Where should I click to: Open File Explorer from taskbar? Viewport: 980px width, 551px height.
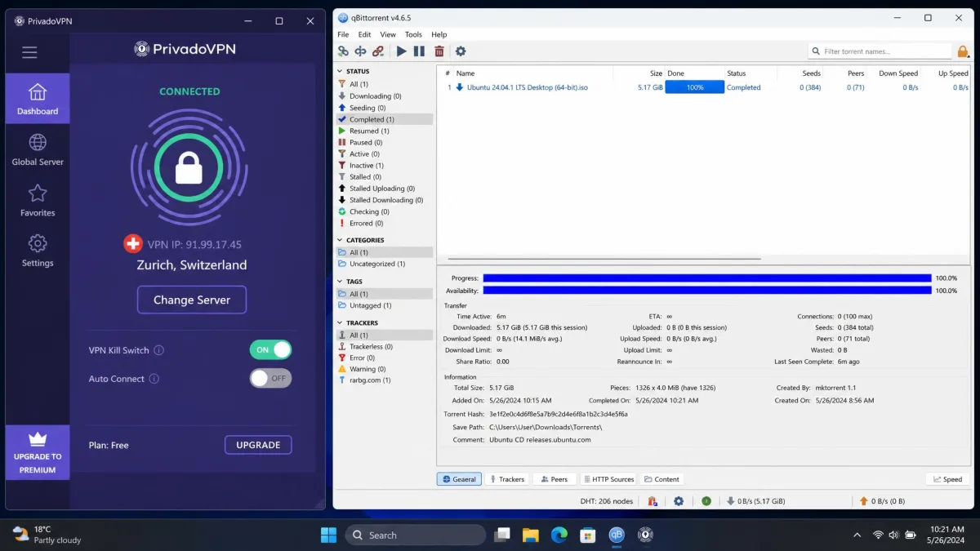531,535
